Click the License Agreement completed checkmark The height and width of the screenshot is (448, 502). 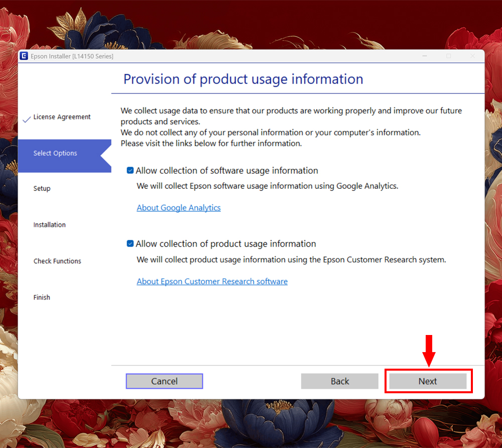pyautogui.click(x=27, y=120)
